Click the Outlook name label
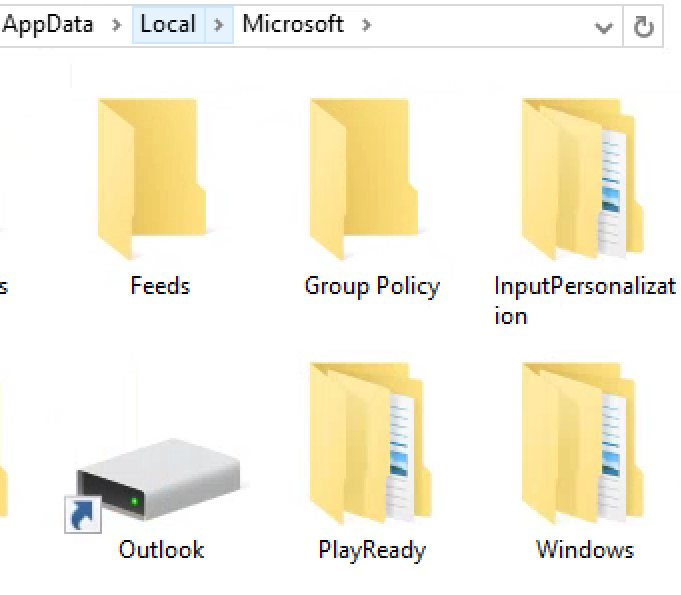The width and height of the screenshot is (681, 595). (161, 549)
